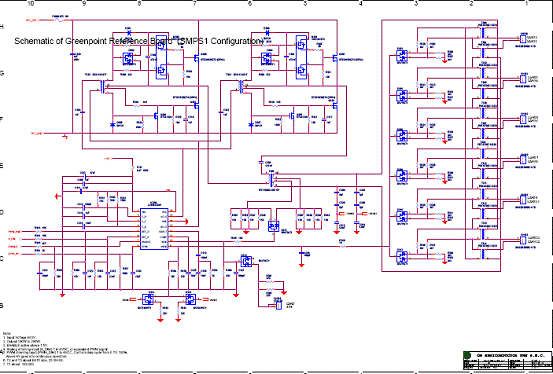Click row marker D on left border
553x374 pixels.
click(2, 212)
